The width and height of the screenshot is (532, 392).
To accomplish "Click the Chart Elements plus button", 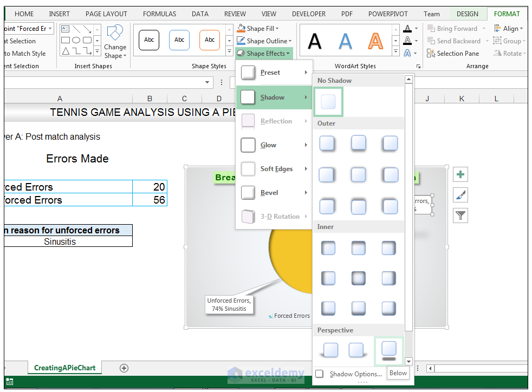I will coord(460,175).
